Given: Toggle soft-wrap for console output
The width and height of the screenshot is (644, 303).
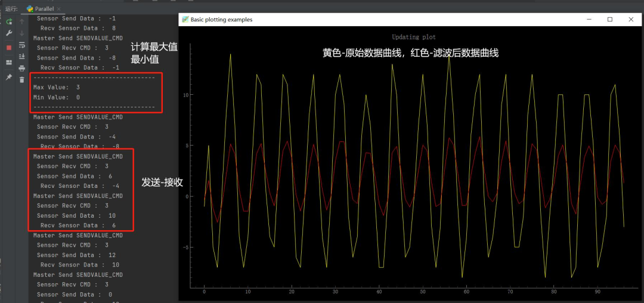Looking at the screenshot, I should tap(22, 45).
